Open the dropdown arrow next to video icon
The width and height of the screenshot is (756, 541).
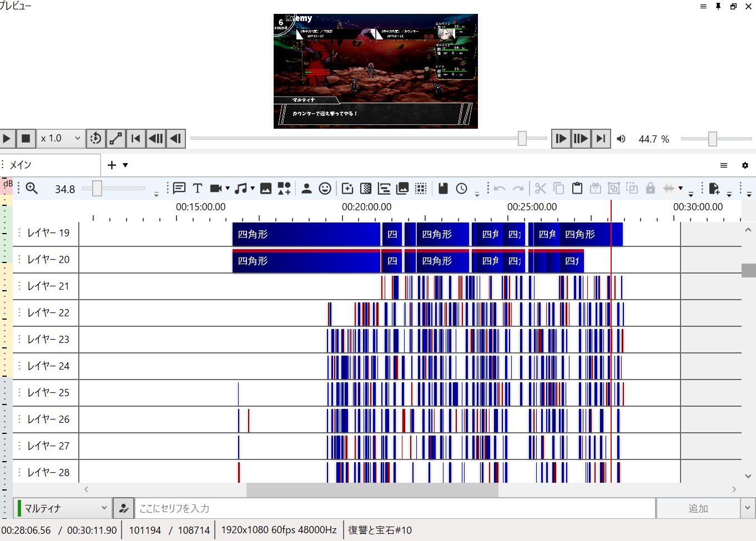tap(228, 189)
